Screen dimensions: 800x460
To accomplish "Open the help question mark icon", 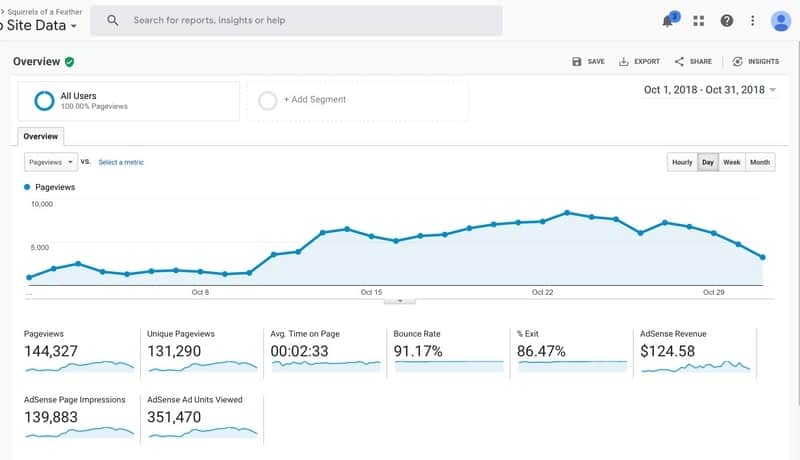I will (727, 20).
